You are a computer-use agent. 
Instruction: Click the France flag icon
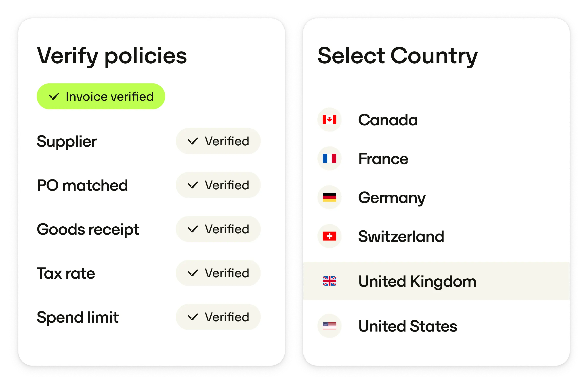pyautogui.click(x=329, y=159)
